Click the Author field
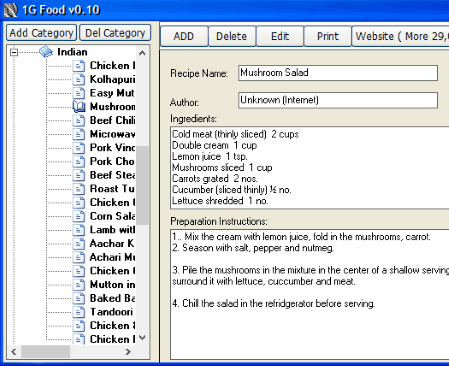The height and width of the screenshot is (366, 449). click(x=338, y=100)
